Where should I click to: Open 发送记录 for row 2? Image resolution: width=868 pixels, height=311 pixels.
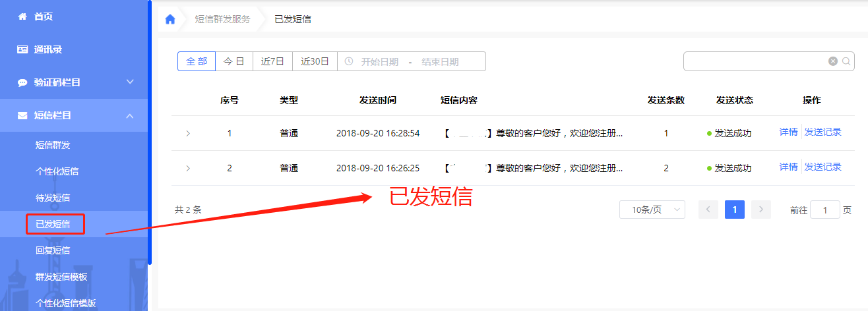822,167
